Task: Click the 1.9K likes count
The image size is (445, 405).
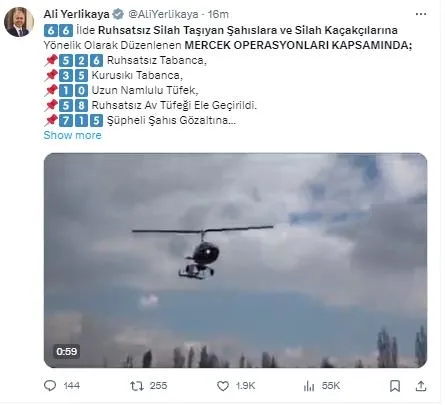Action: tap(245, 386)
